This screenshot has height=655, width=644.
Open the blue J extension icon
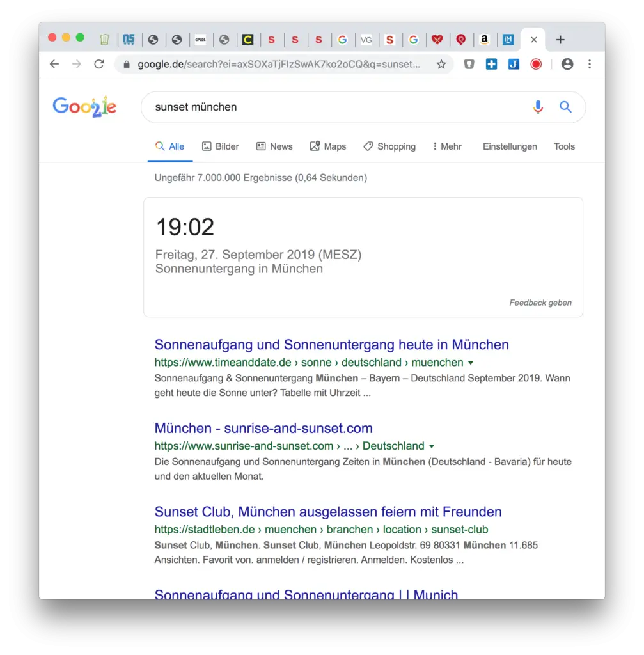[x=513, y=64]
